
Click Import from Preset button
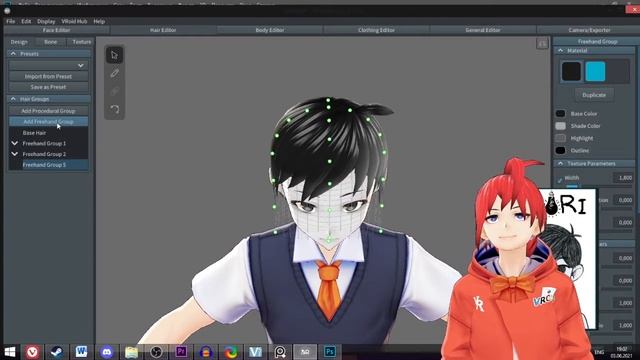(x=48, y=76)
